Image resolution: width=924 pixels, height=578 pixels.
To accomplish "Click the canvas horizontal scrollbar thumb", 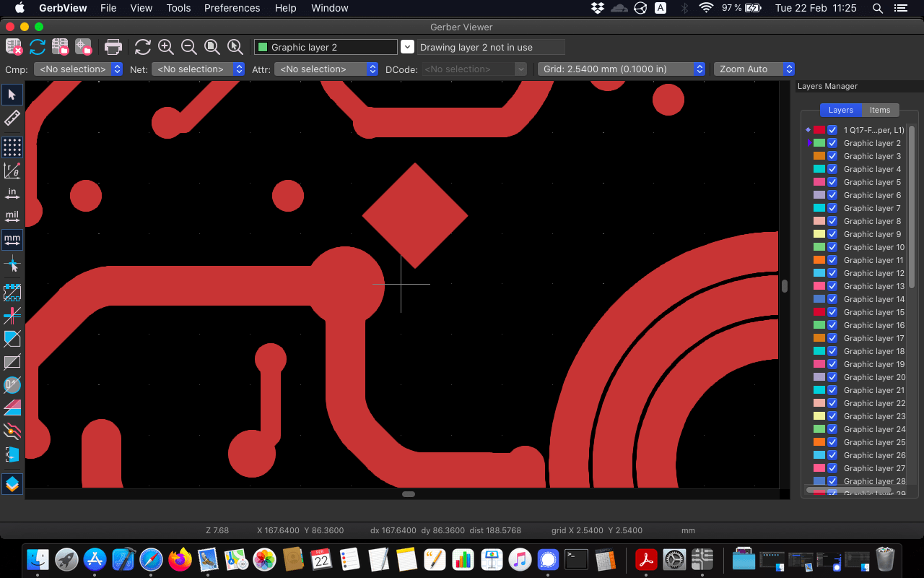I will coord(409,494).
